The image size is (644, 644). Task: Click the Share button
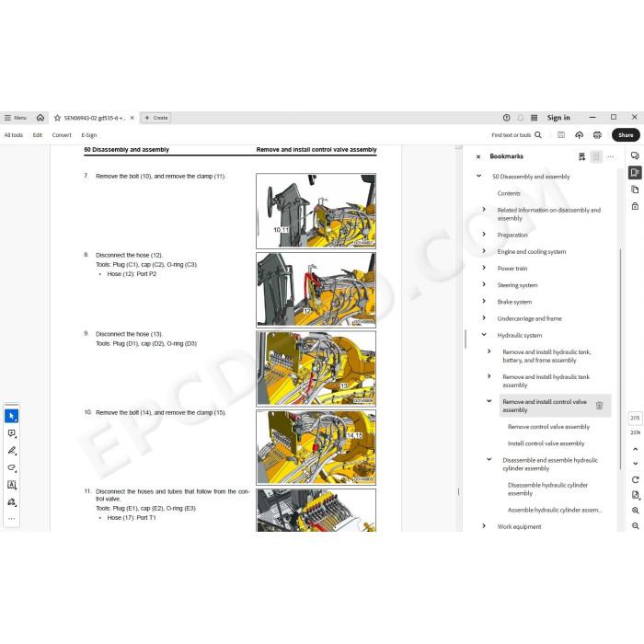pos(626,135)
